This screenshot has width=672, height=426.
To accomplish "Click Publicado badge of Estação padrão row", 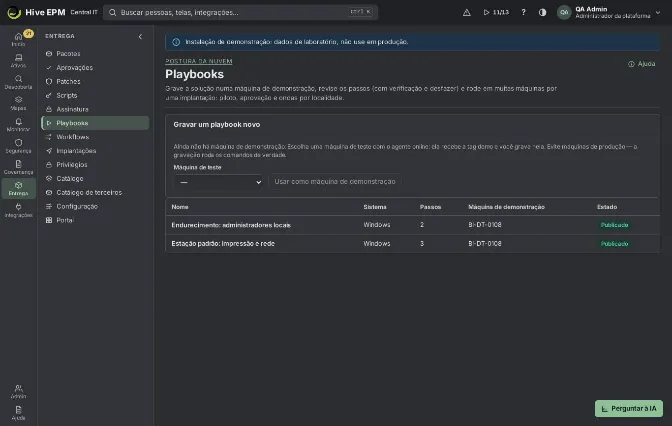I will tap(614, 244).
